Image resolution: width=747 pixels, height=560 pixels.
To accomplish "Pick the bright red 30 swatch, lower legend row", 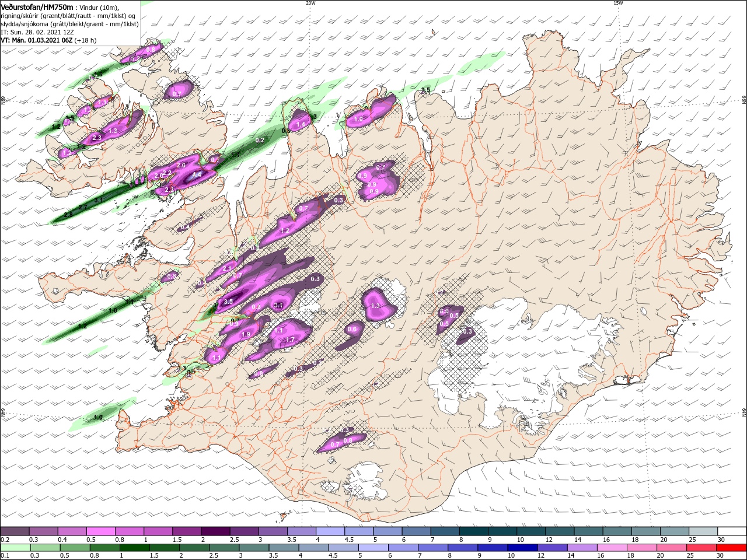I will pos(732,548).
